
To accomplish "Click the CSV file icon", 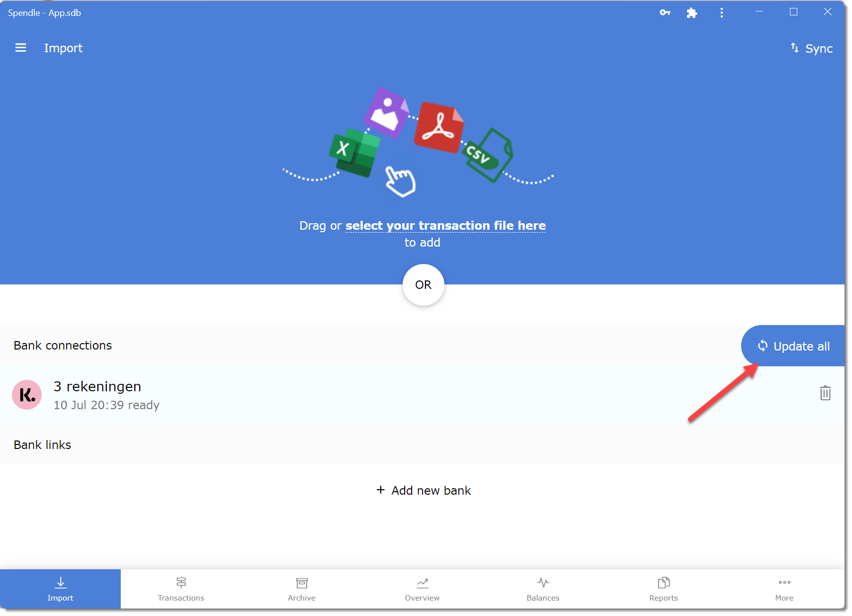I will pyautogui.click(x=488, y=155).
